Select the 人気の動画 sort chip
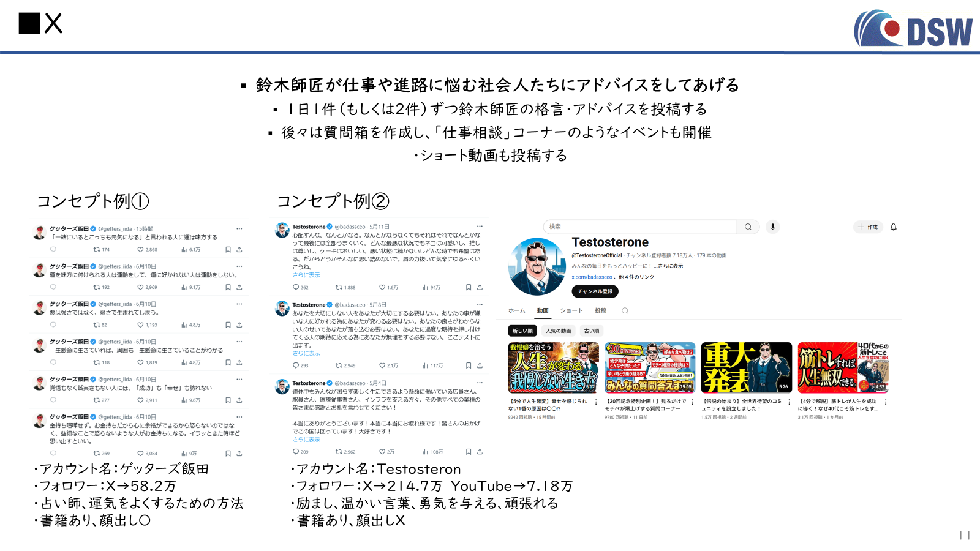The height and width of the screenshot is (551, 980). 558,331
